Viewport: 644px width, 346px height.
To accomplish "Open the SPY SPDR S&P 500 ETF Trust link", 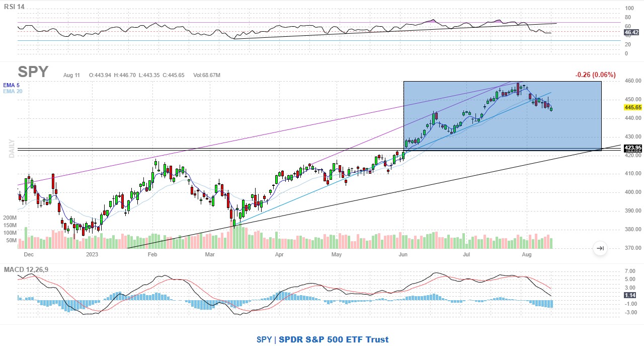I will pyautogui.click(x=322, y=339).
